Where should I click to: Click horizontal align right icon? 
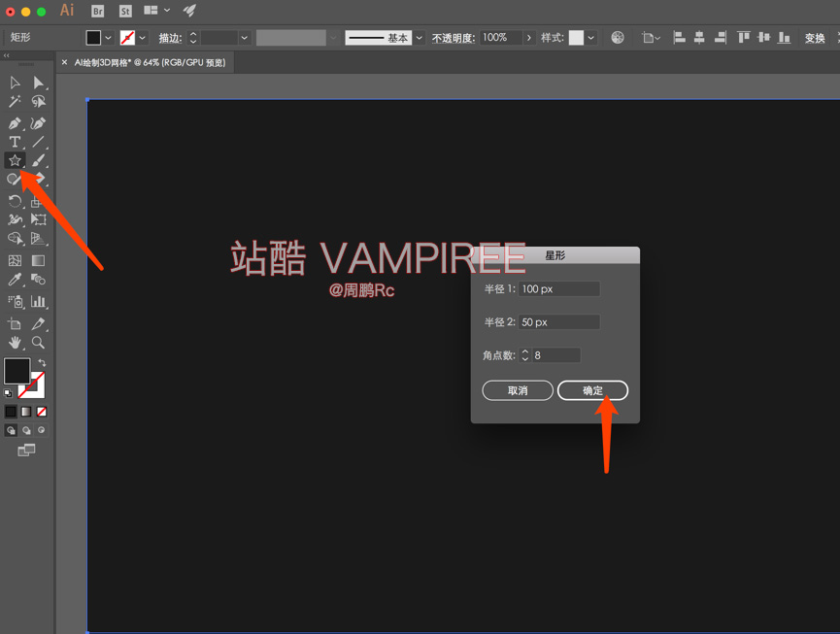[x=721, y=38]
